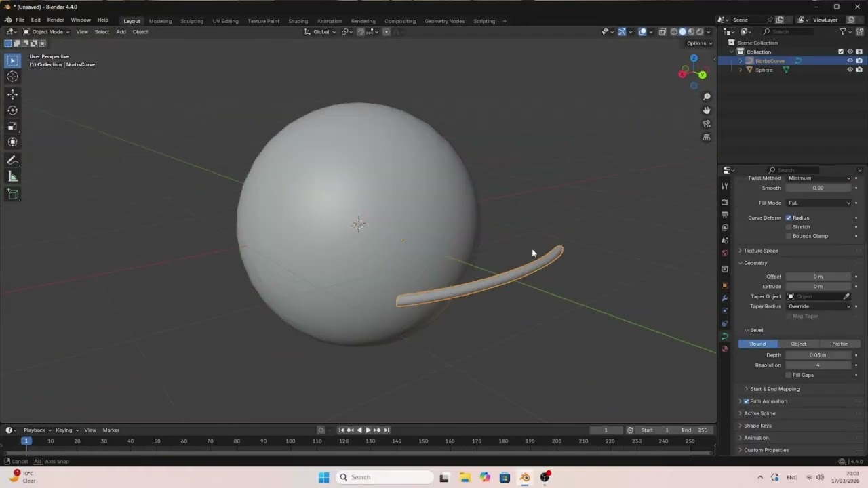
Task: Open the Twist Method dropdown
Action: [x=818, y=178]
